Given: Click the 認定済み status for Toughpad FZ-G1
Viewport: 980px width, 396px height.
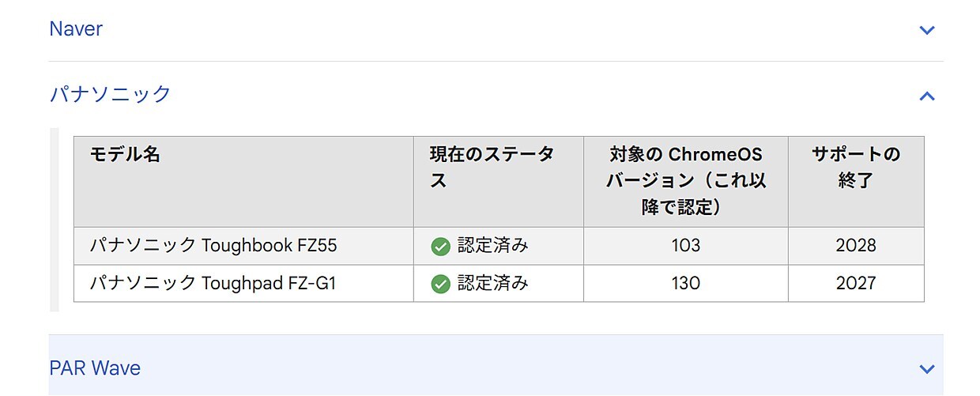Looking at the screenshot, I should pos(492,283).
